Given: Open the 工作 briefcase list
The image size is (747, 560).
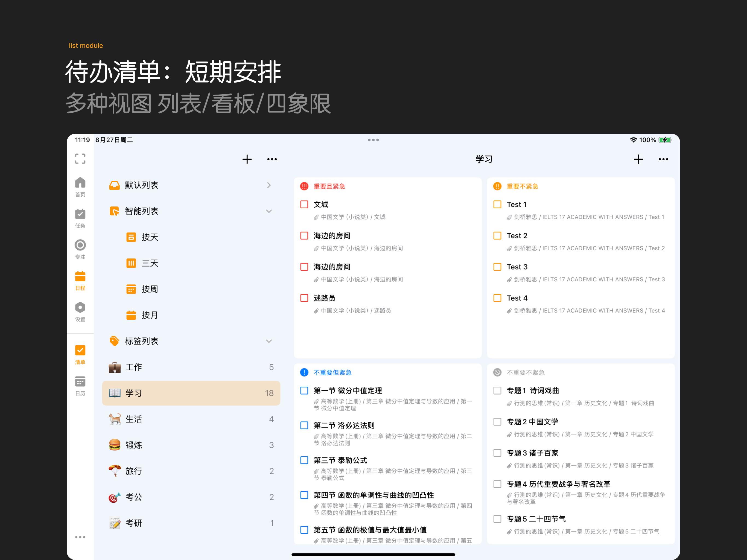Looking at the screenshot, I should click(191, 367).
